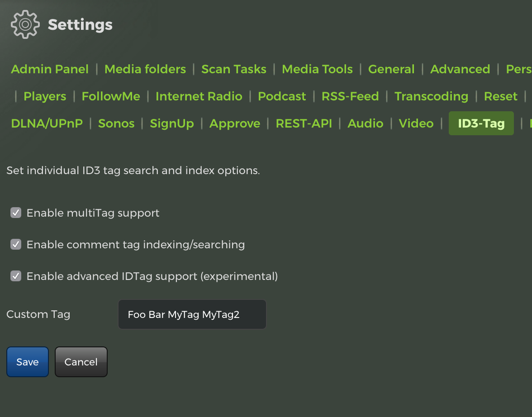532x417 pixels.
Task: Open the DLNA/UPnP settings tab
Action: point(47,123)
